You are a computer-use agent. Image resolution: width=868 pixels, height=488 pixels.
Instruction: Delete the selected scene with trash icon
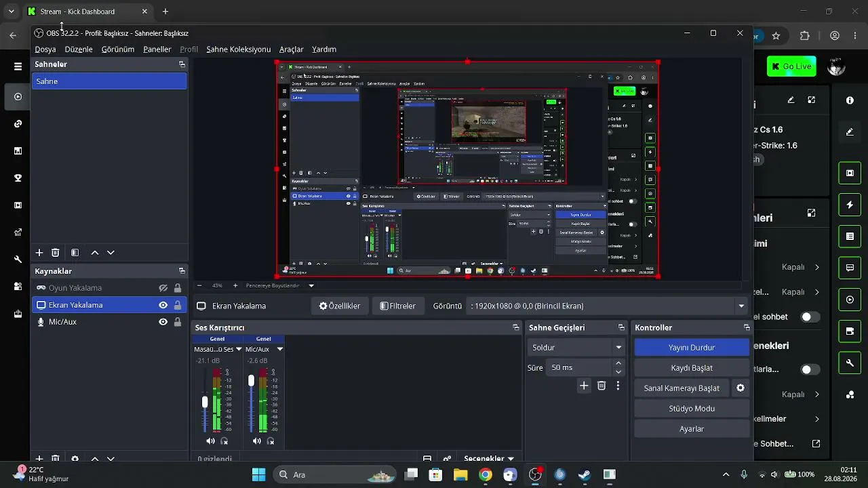(56, 253)
